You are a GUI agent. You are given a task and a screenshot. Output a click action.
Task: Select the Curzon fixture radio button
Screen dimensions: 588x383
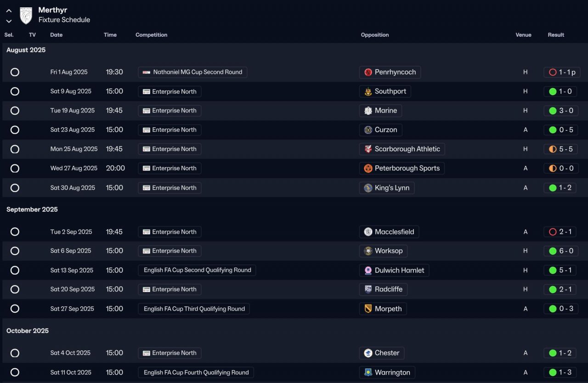coord(15,130)
